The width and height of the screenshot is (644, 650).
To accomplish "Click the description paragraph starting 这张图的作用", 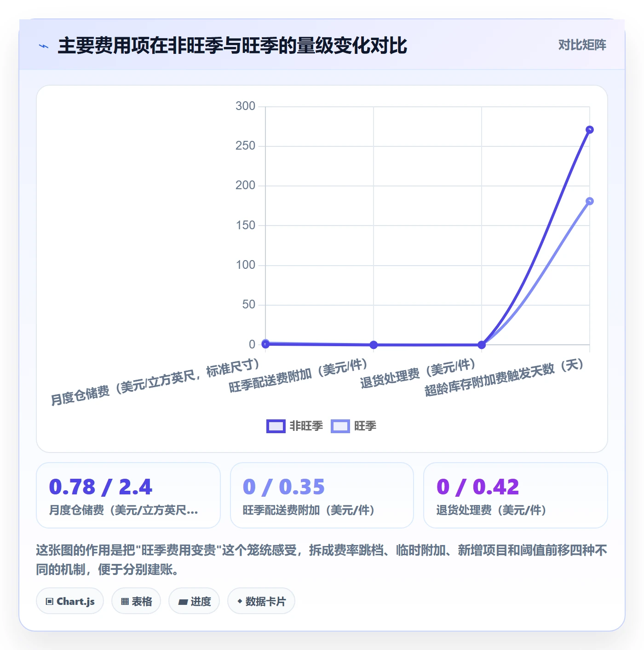I will [322, 560].
